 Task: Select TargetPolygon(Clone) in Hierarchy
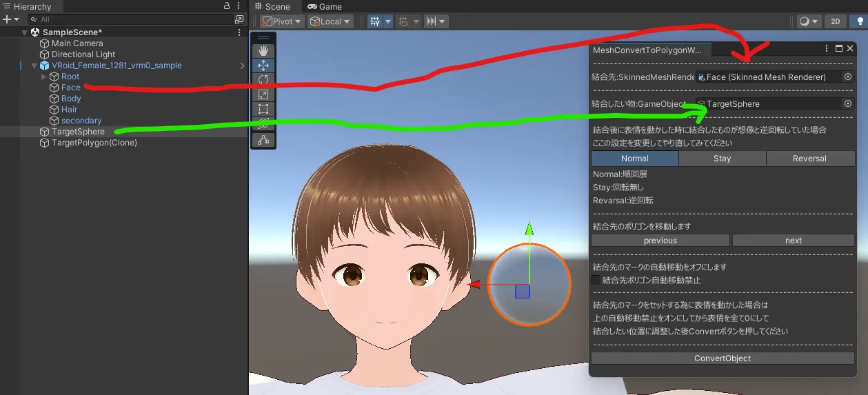click(x=94, y=143)
